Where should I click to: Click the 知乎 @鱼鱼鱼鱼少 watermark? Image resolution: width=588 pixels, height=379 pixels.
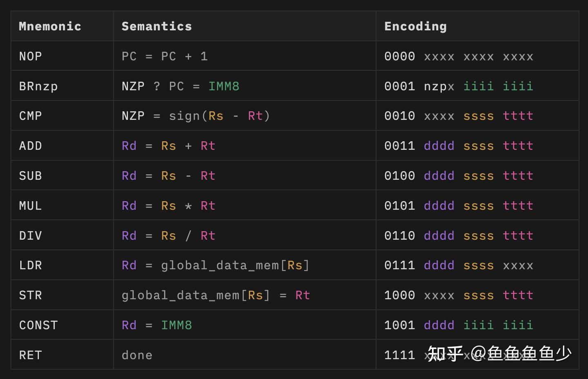[x=498, y=354]
